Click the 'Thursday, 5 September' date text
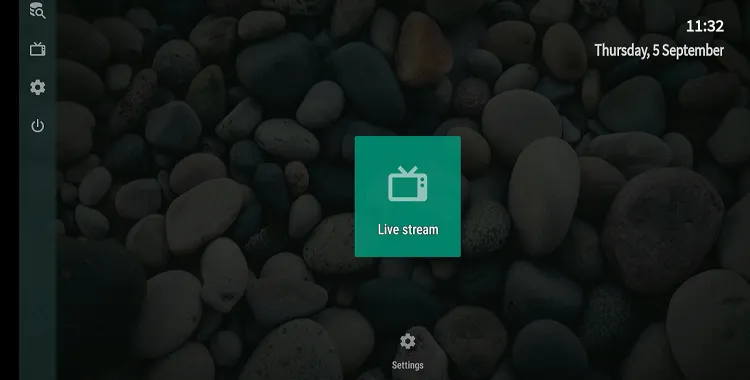 coord(659,51)
